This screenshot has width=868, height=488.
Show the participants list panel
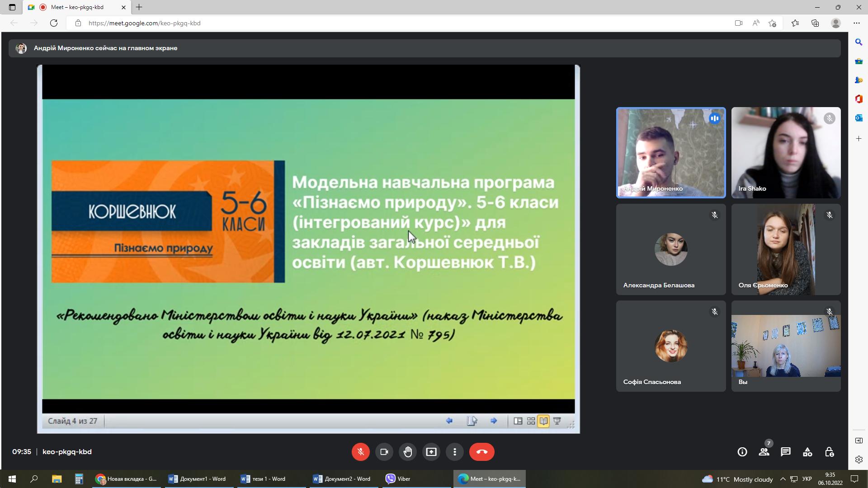click(764, 452)
